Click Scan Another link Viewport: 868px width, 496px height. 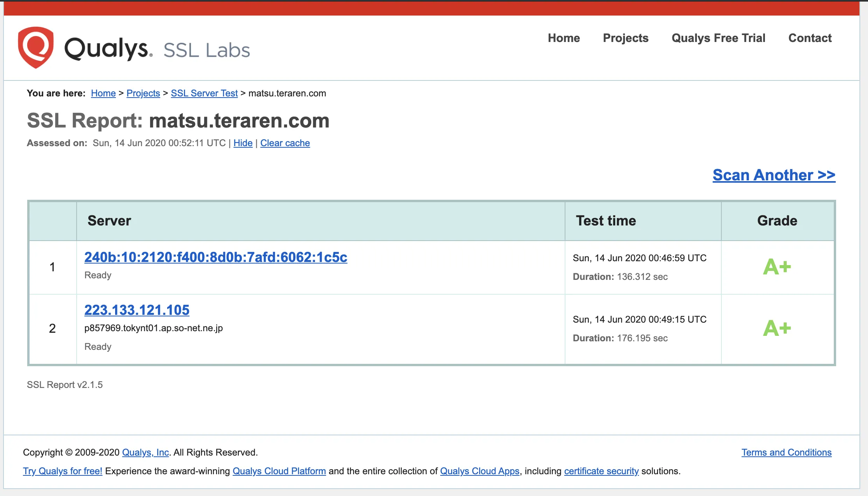[773, 175]
